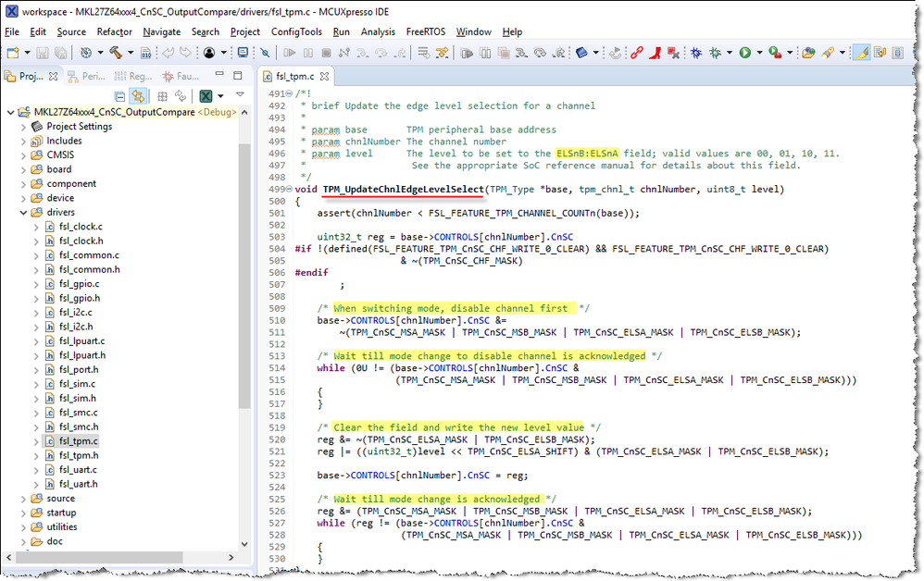Image resolution: width=924 pixels, height=581 pixels.
Task: Click the red boot icon in toolbar
Action: pyautogui.click(x=656, y=53)
